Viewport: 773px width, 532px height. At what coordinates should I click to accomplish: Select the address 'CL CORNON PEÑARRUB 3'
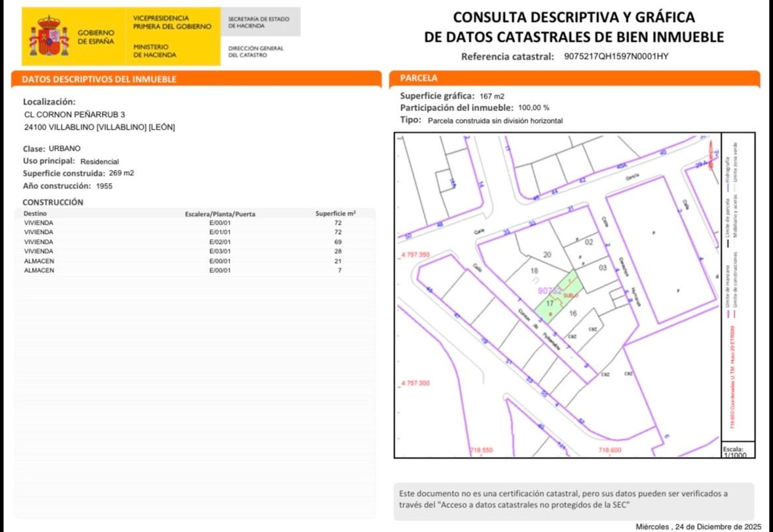[x=75, y=114]
